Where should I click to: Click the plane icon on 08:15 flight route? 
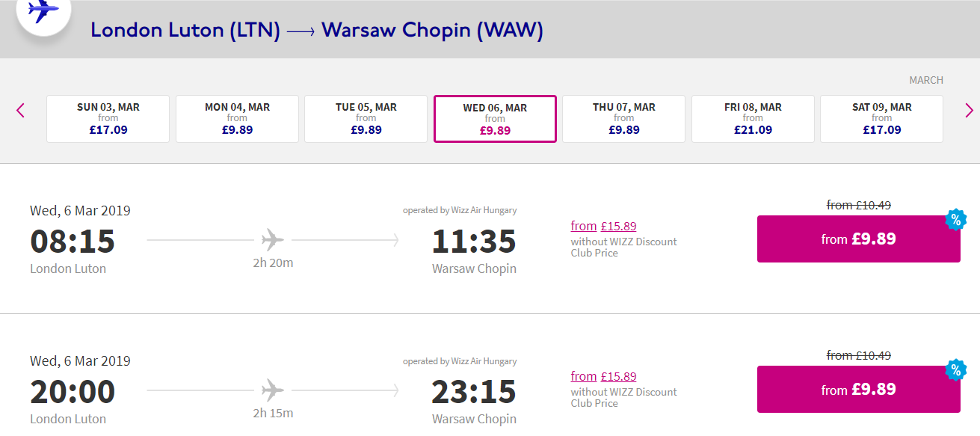pyautogui.click(x=273, y=240)
